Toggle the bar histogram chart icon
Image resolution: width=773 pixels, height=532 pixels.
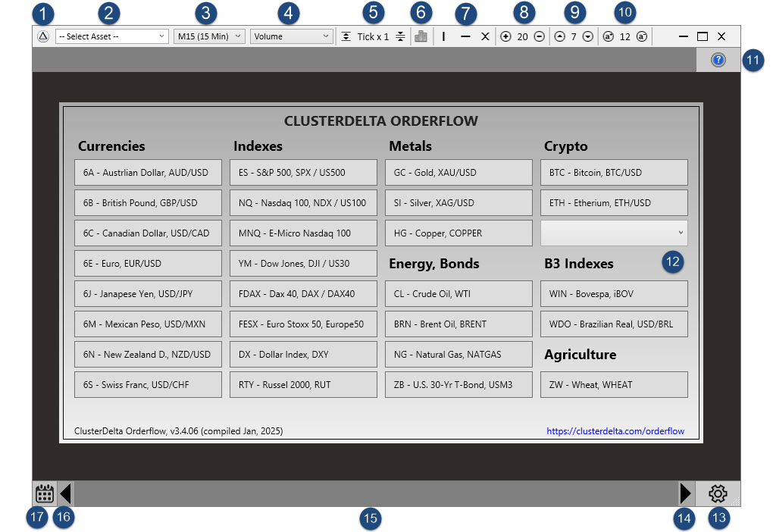[x=421, y=36]
